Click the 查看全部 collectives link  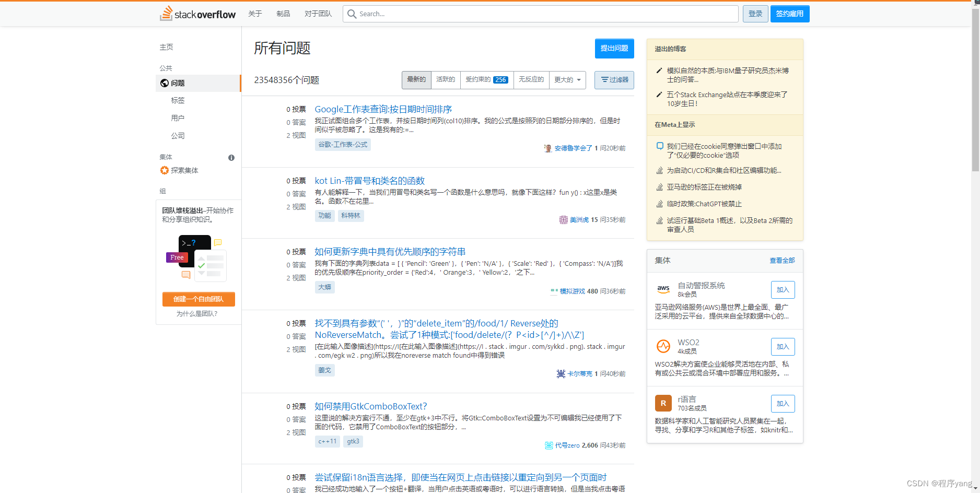click(782, 261)
